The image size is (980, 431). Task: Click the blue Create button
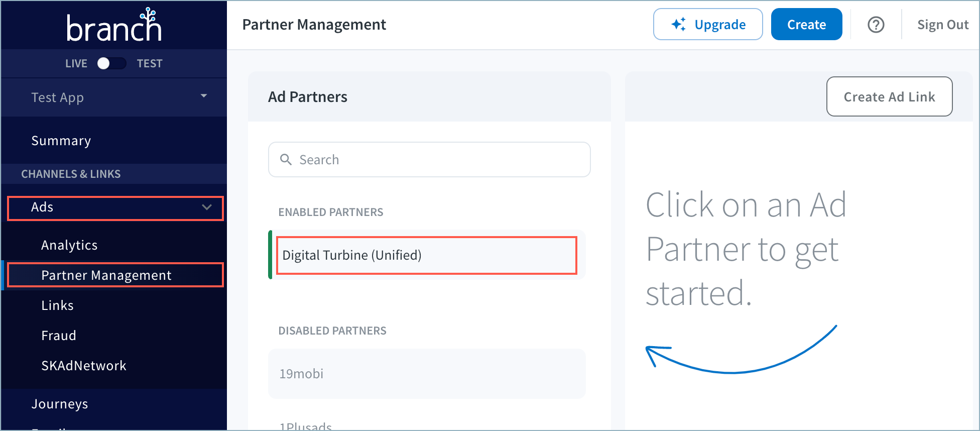(806, 24)
